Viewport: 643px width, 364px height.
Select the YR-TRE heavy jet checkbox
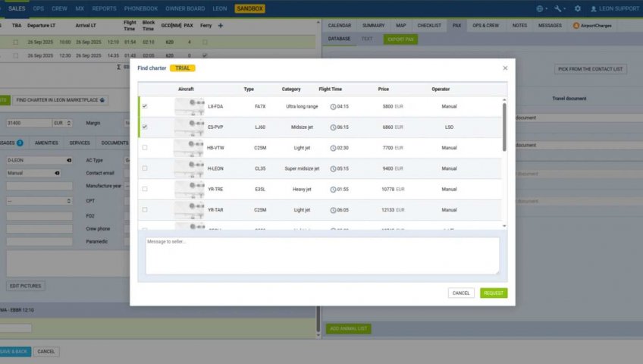click(145, 189)
